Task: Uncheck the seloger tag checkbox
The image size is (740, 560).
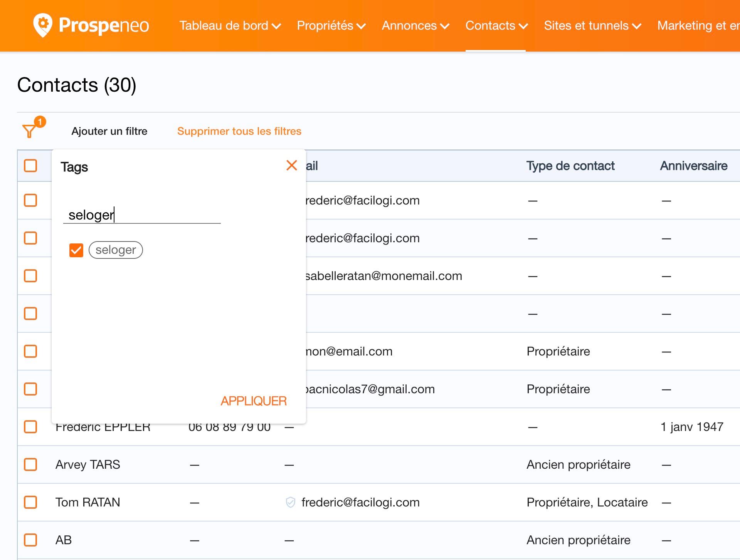Action: [x=76, y=250]
